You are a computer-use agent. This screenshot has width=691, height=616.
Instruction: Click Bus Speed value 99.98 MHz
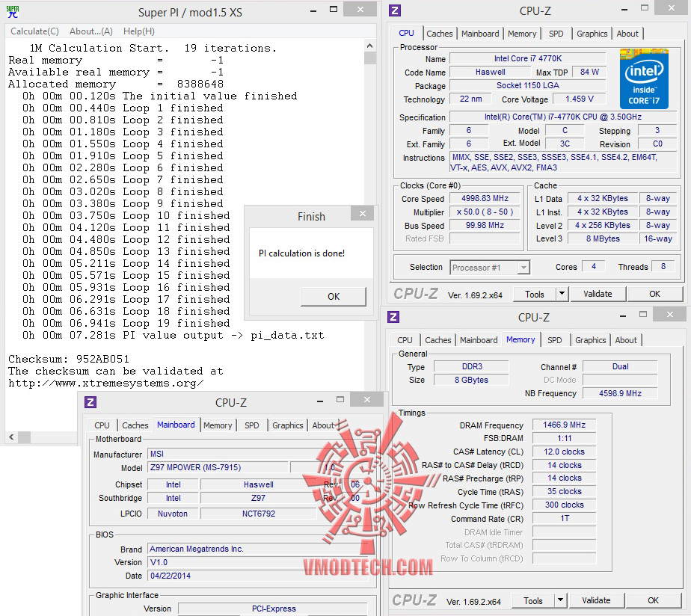point(485,225)
